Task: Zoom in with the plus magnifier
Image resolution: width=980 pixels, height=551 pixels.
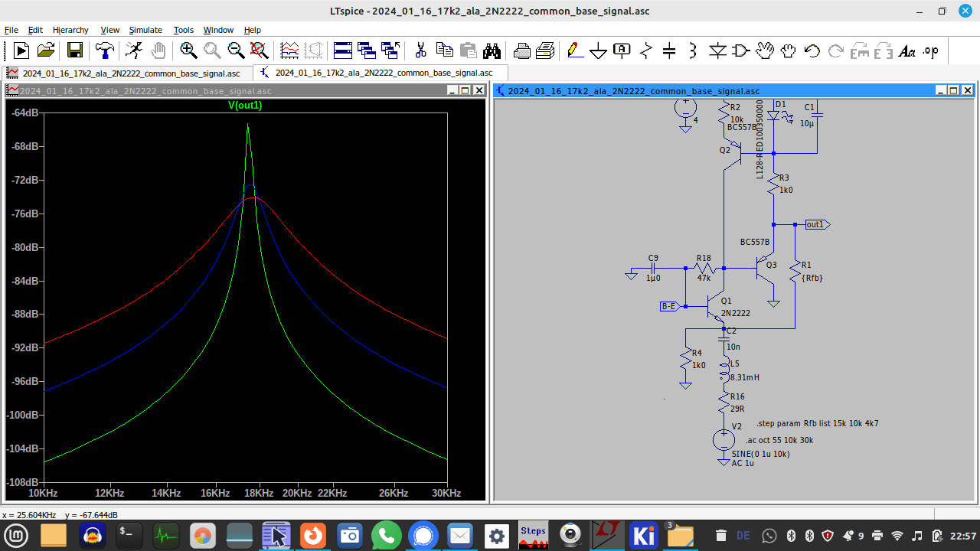Action: (x=188, y=51)
